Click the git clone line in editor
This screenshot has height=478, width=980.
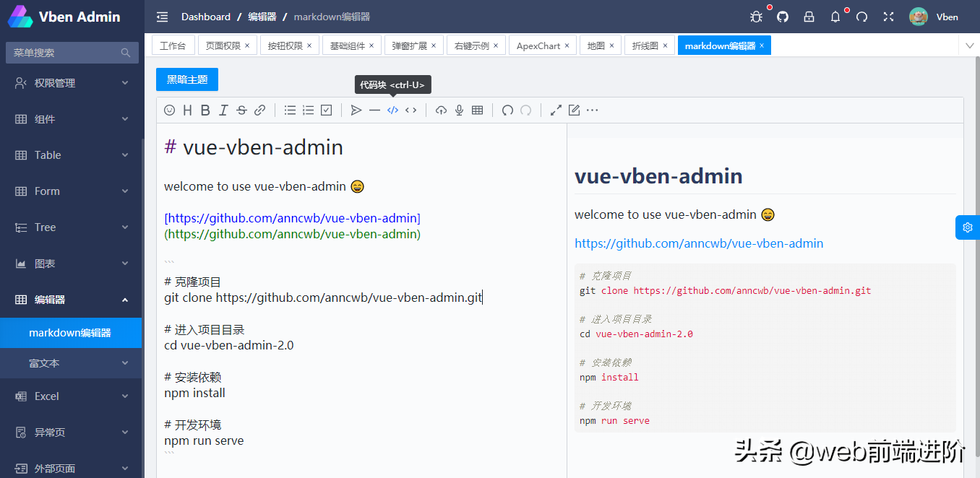click(x=323, y=297)
